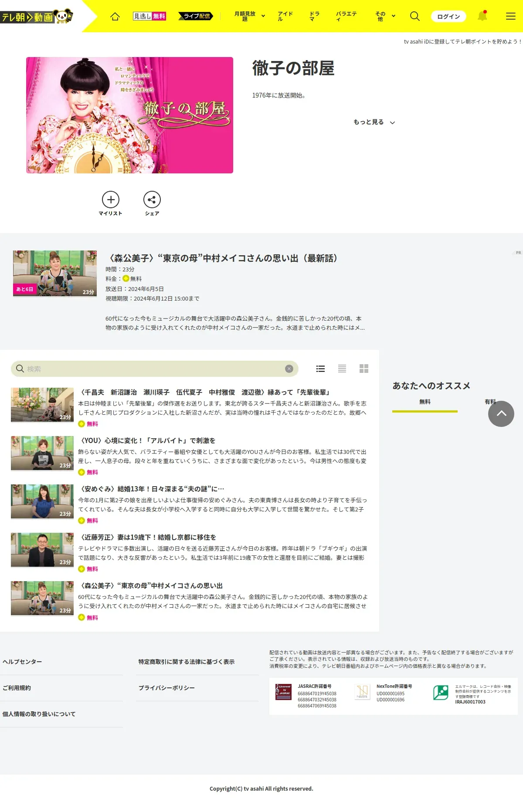This screenshot has width=523, height=812.
Task: Switch to grid view
Action: 364,369
